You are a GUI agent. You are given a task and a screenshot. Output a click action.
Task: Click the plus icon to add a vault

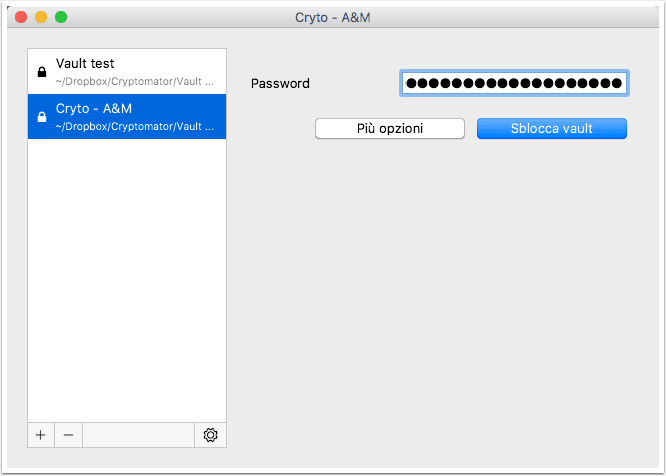point(40,435)
